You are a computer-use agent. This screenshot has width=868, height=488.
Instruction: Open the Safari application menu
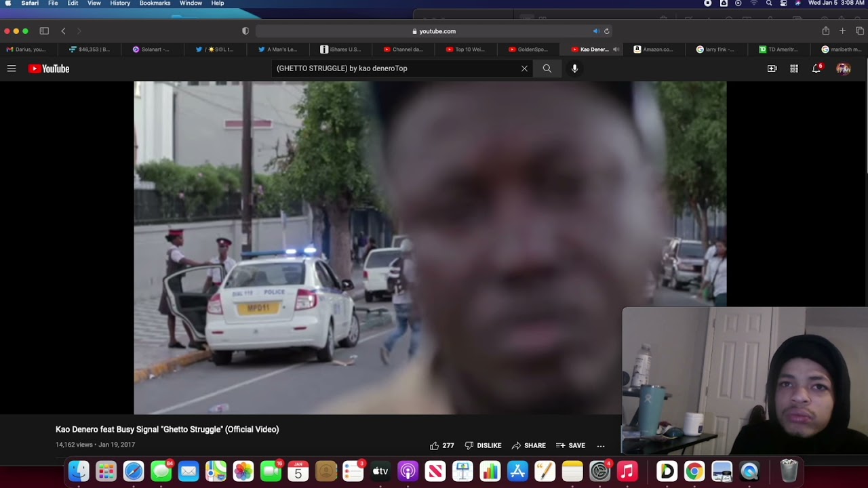coord(30,3)
